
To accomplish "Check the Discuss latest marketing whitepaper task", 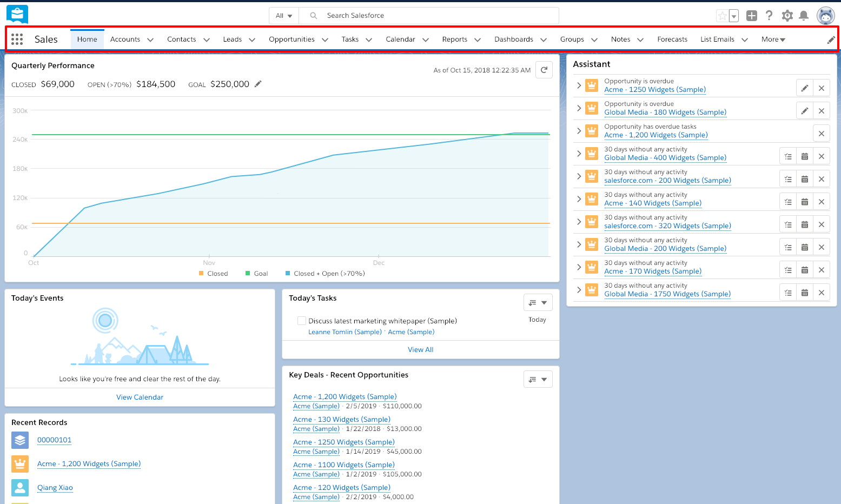I will (x=302, y=321).
